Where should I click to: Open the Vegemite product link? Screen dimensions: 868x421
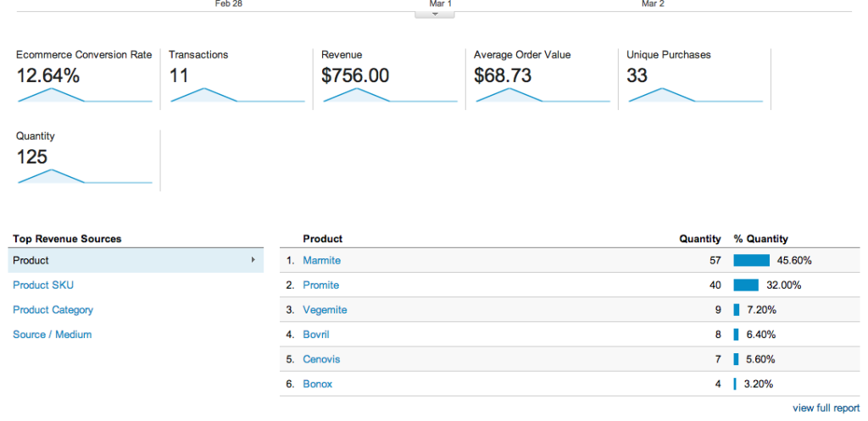coord(325,310)
